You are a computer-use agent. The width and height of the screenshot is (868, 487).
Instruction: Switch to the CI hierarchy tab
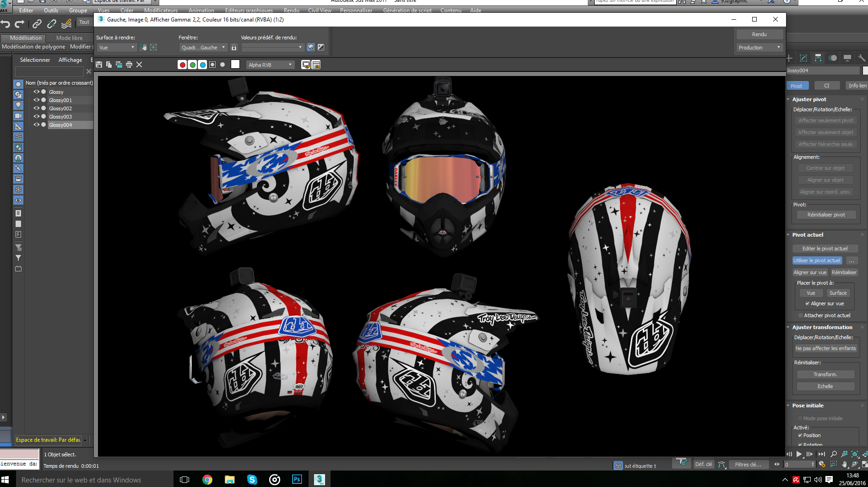point(826,86)
